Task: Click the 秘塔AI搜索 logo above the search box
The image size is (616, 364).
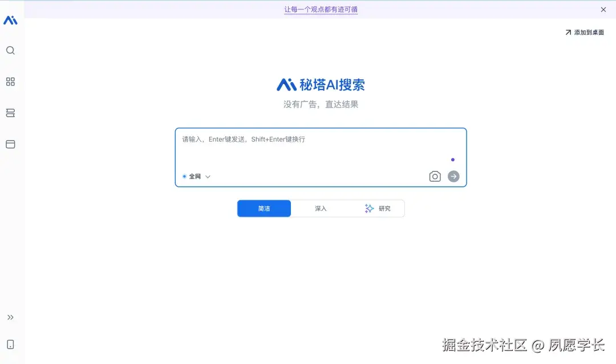Action: click(x=321, y=83)
